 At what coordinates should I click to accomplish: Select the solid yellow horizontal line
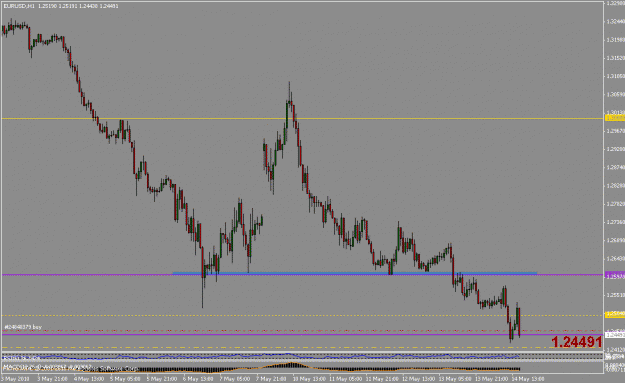coord(303,118)
